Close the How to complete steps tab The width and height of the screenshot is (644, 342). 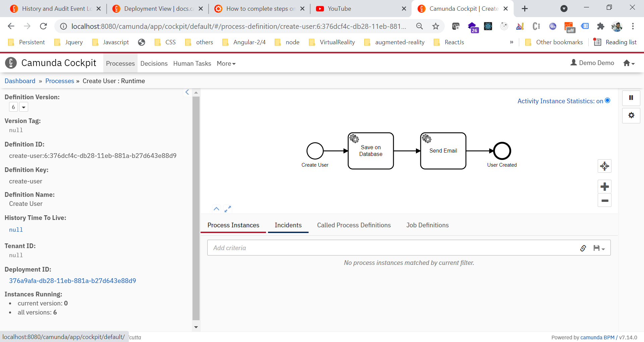303,9
